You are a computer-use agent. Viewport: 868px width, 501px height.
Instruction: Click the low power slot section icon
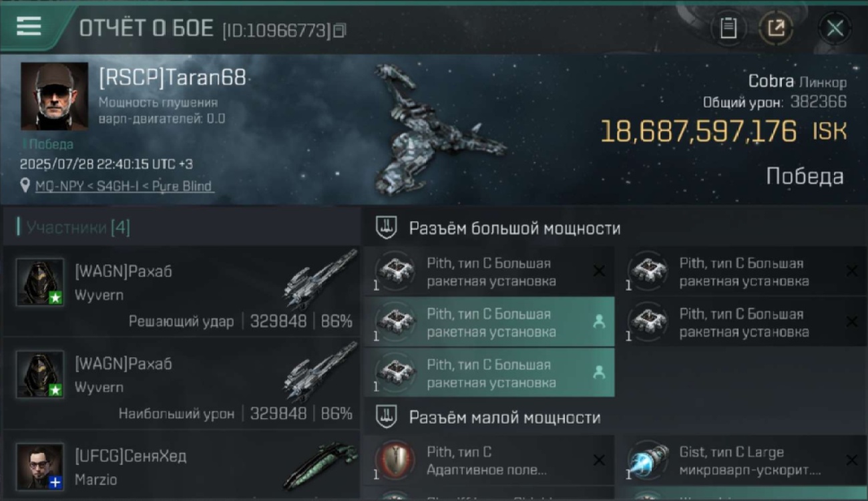[387, 418]
